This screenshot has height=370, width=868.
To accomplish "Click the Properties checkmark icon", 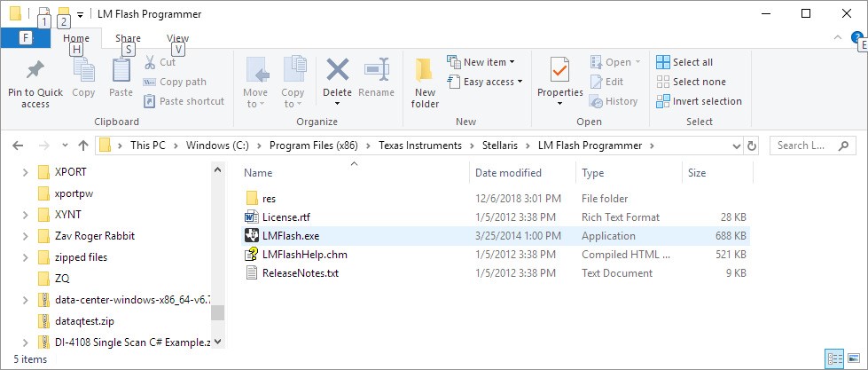I will 559,70.
